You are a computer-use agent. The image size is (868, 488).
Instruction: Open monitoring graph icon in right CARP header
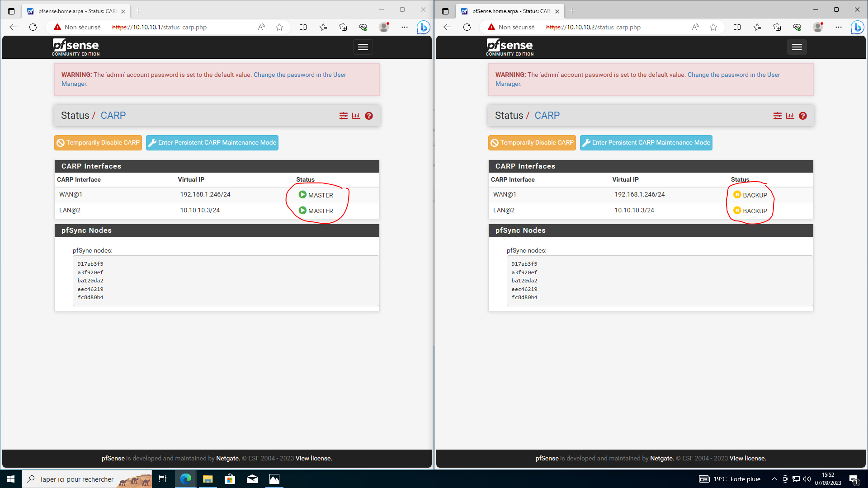pyautogui.click(x=790, y=116)
